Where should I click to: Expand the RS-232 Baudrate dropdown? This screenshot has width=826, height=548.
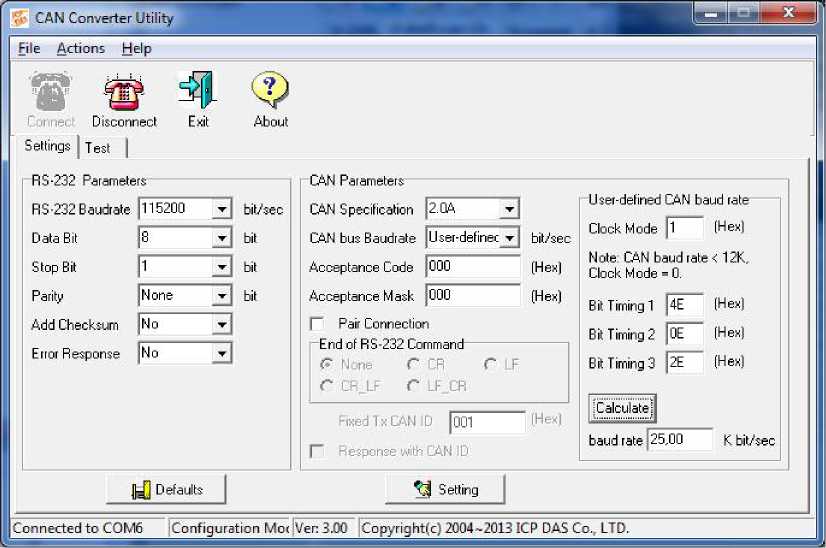[x=222, y=209]
